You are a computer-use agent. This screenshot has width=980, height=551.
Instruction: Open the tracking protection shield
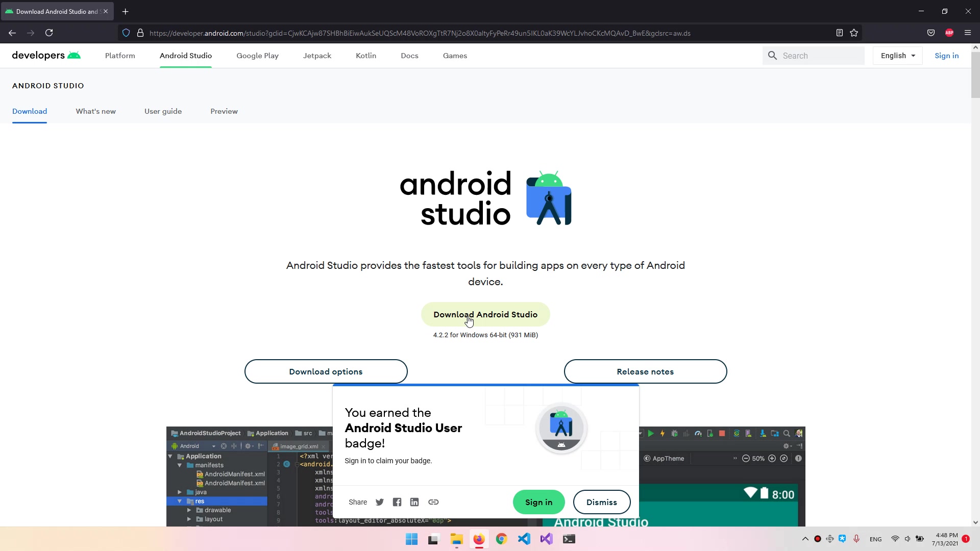[126, 33]
